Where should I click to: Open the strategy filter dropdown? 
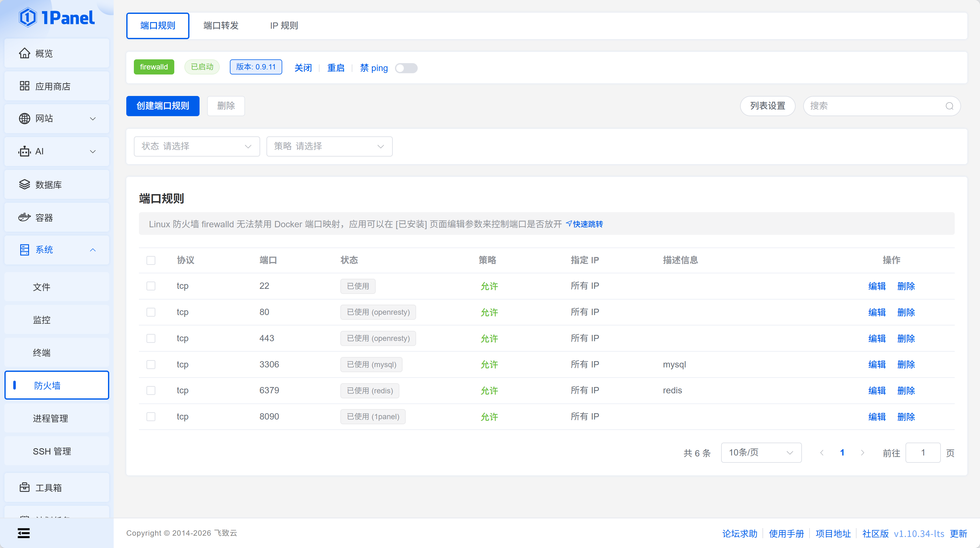tap(329, 146)
